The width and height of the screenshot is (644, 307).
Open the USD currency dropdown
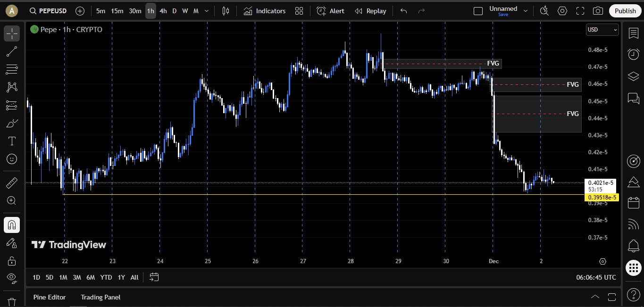pos(602,30)
